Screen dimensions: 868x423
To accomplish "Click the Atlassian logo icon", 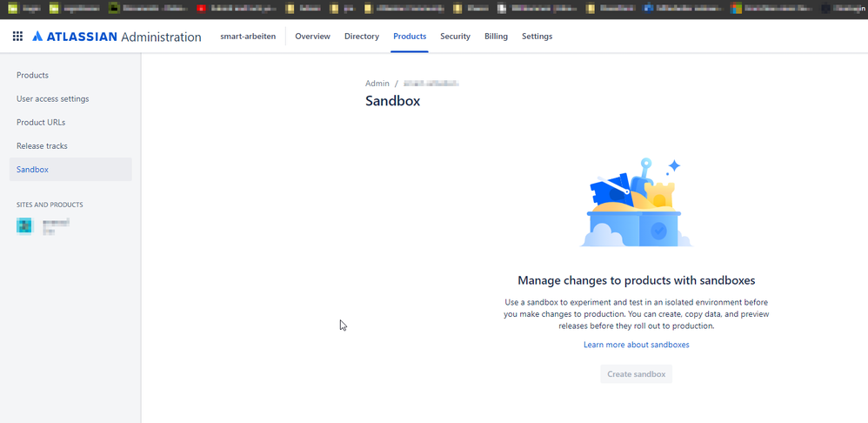I will click(37, 37).
